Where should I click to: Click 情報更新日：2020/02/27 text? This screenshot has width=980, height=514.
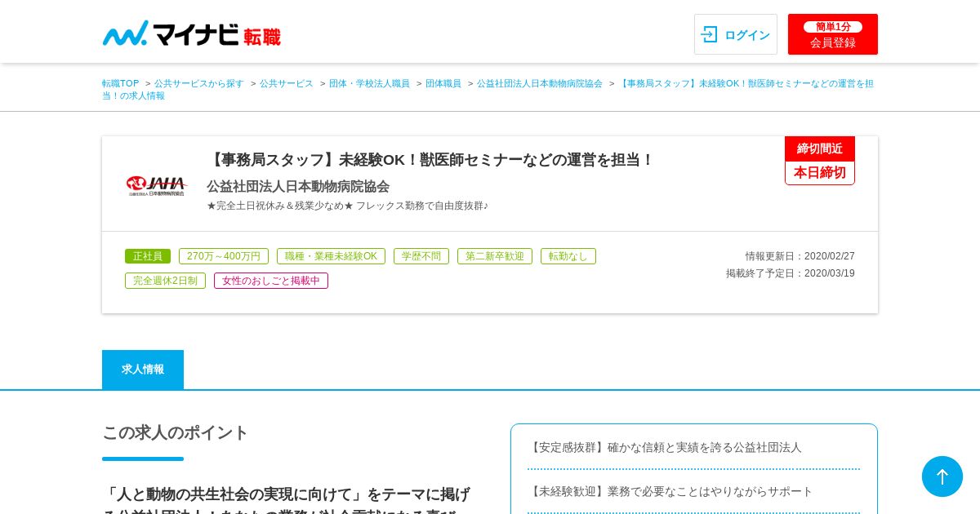[800, 256]
